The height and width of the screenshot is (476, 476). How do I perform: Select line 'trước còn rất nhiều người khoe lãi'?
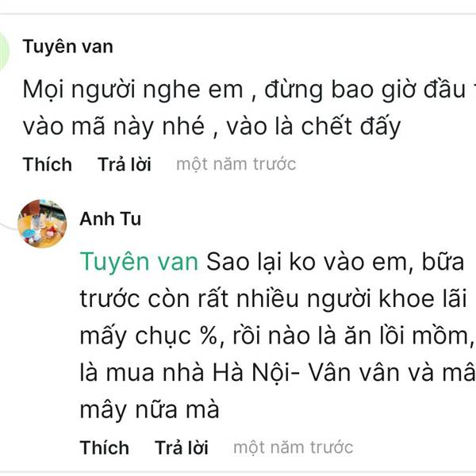(273, 299)
